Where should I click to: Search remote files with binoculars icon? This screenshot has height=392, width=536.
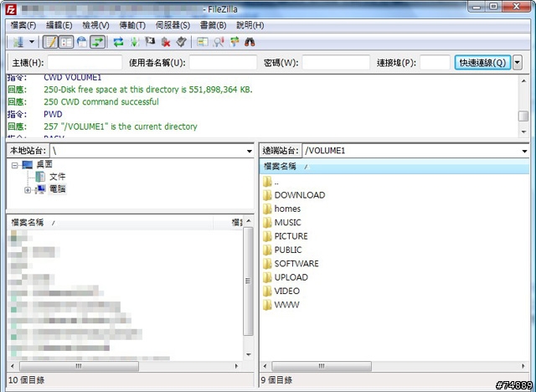(x=250, y=42)
